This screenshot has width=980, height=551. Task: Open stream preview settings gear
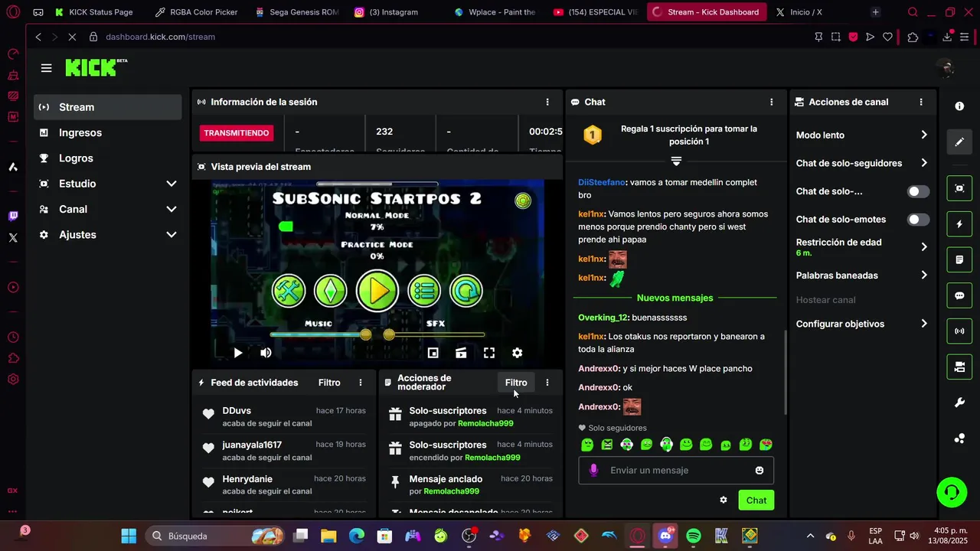click(518, 353)
